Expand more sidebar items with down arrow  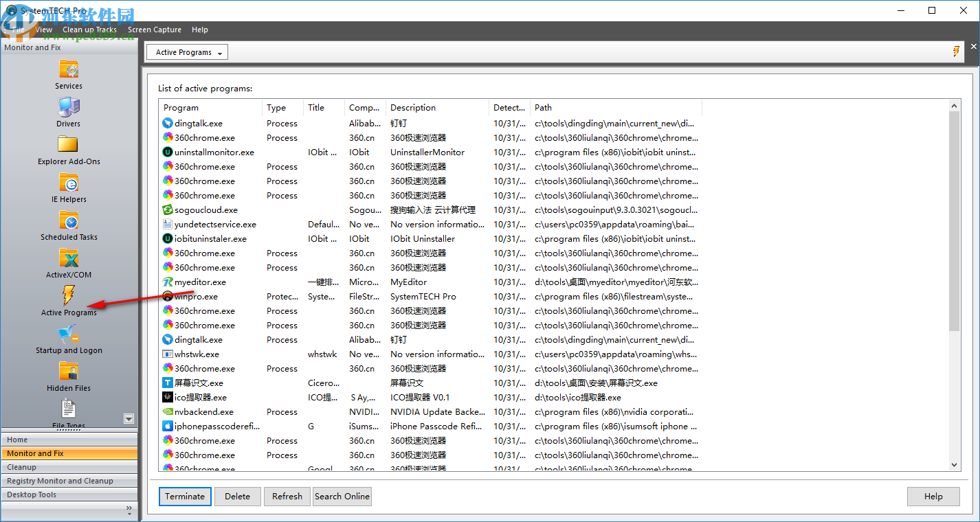pos(129,418)
